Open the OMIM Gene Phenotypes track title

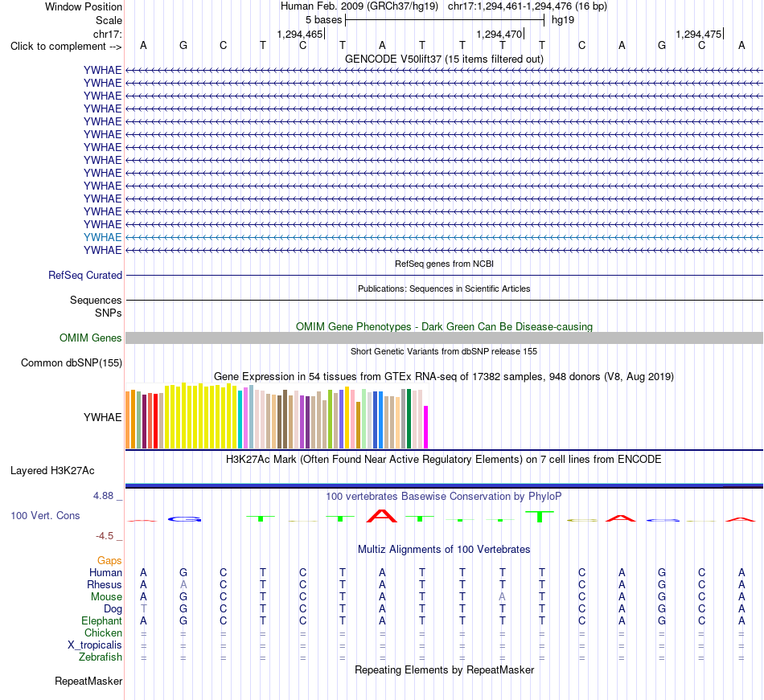(x=444, y=326)
